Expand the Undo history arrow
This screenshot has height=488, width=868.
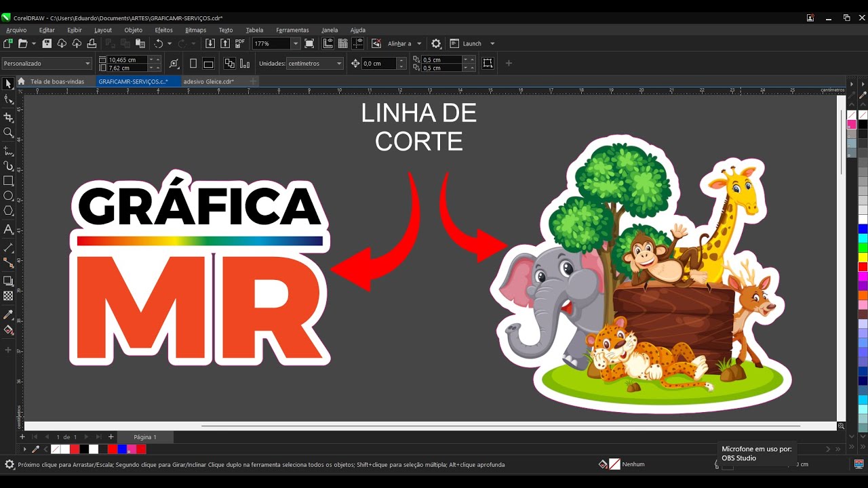[170, 43]
